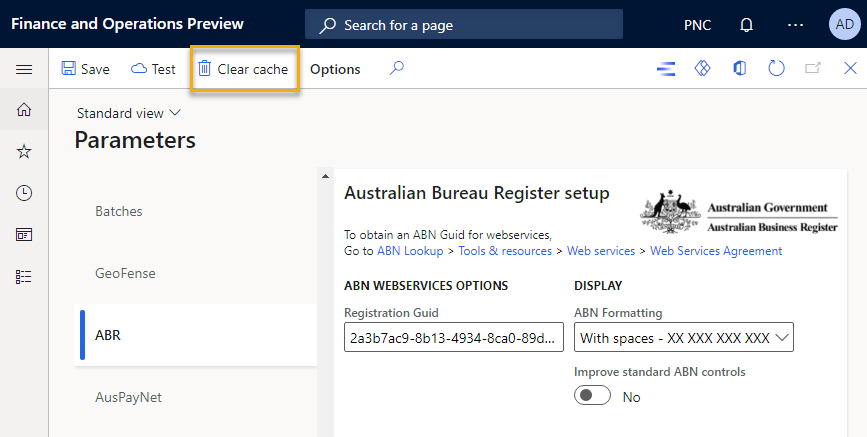Open the ABN Formatting dropdown
The image size is (867, 437).
point(684,337)
